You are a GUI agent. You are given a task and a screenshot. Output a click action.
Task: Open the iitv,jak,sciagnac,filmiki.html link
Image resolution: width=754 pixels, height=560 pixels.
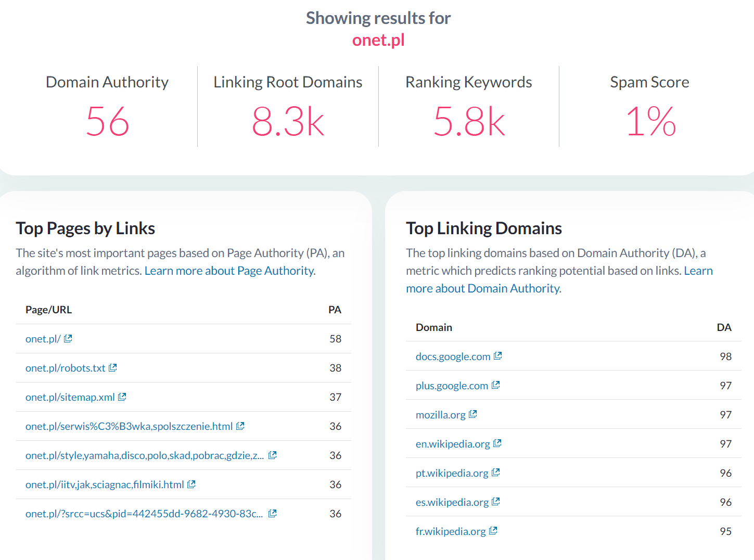pos(105,485)
